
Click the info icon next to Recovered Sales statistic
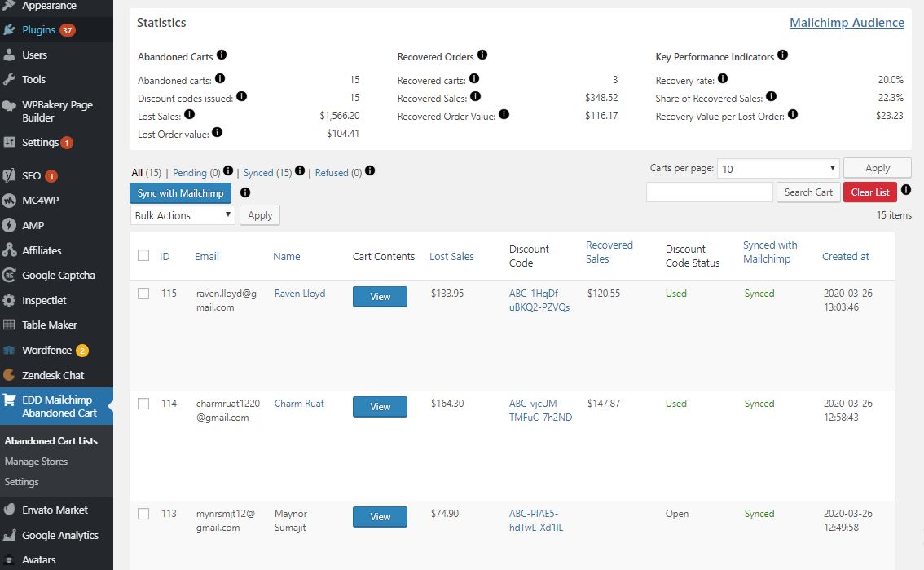pos(476,96)
